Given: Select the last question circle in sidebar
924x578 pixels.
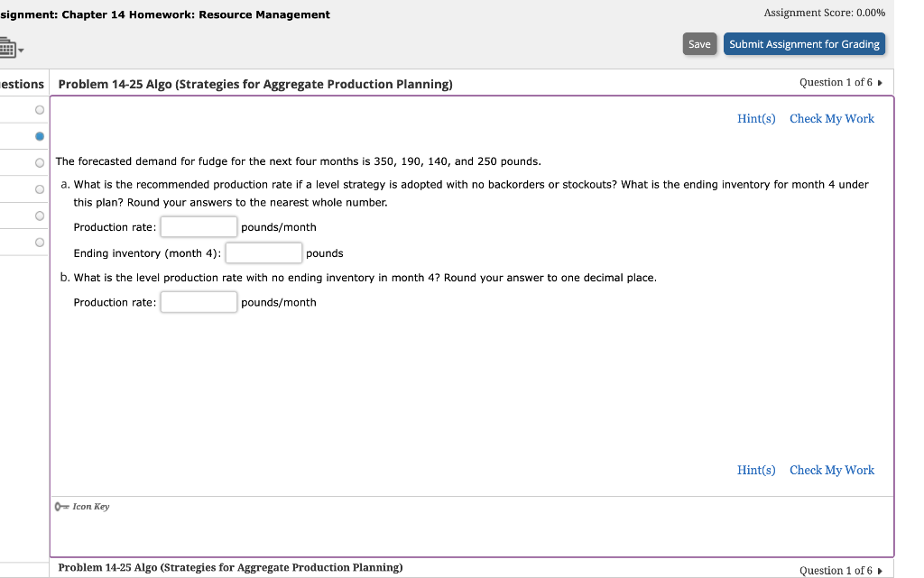Looking at the screenshot, I should point(39,242).
